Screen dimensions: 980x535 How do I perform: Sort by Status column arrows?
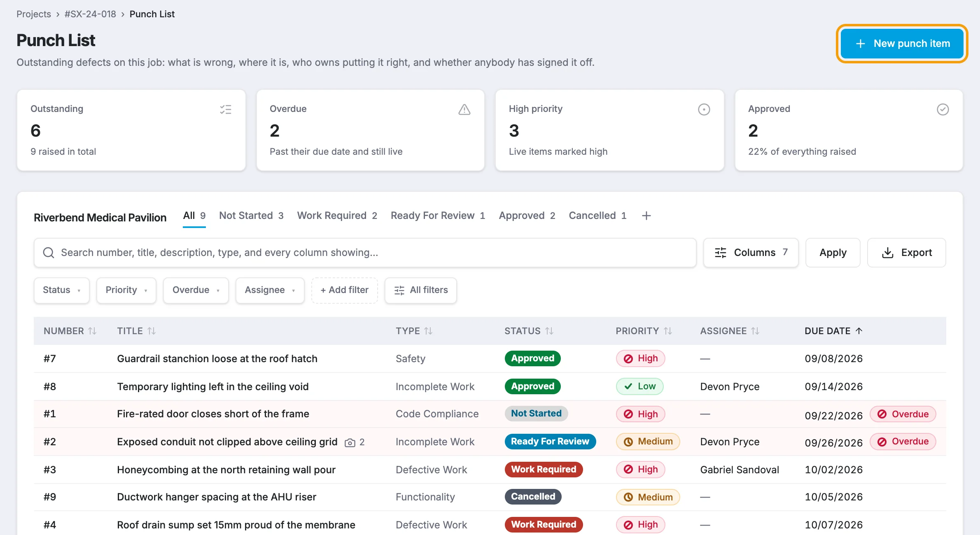[550, 331]
